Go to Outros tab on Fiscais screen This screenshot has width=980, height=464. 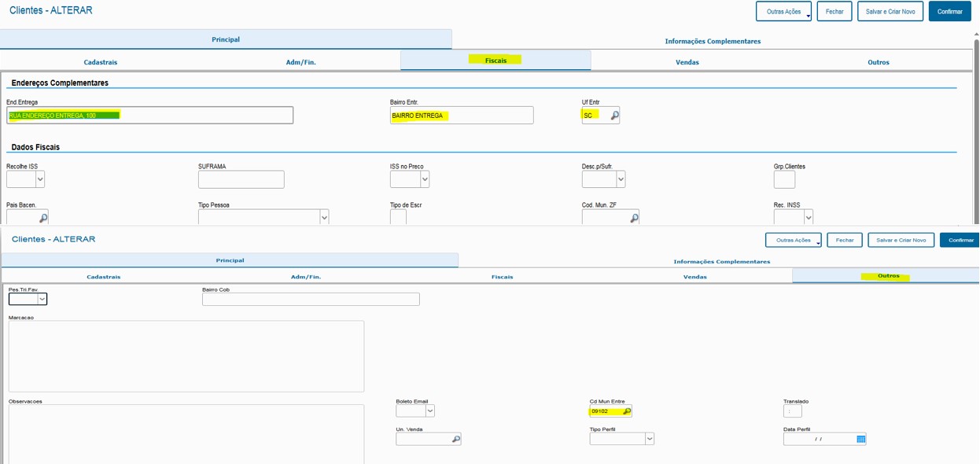coord(879,62)
